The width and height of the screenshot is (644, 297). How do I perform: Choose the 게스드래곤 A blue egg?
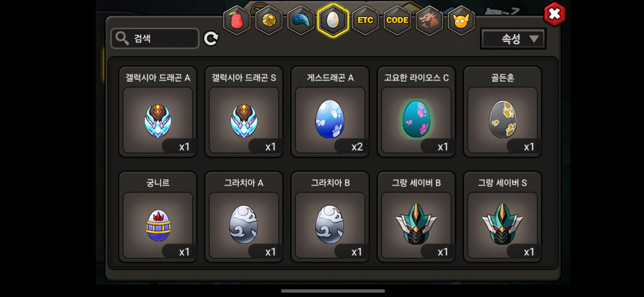point(330,112)
